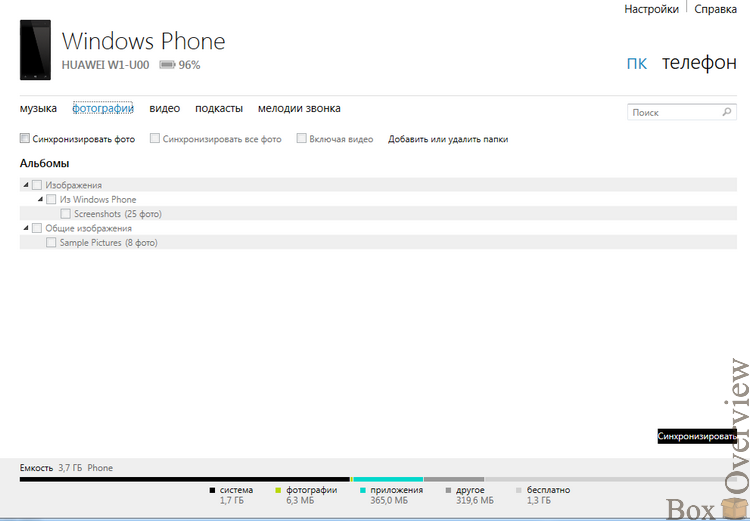
Task: Collapse the 'Общие изображения' tree node
Action: [26, 228]
